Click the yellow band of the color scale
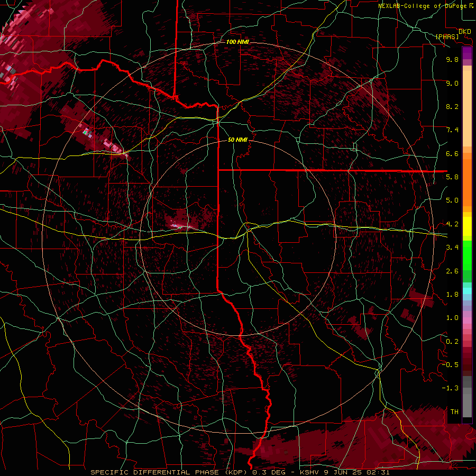This screenshot has height=476, width=476. 467,226
